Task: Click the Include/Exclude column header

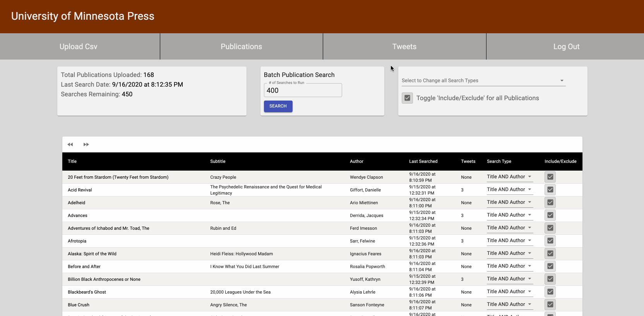Action: point(560,161)
